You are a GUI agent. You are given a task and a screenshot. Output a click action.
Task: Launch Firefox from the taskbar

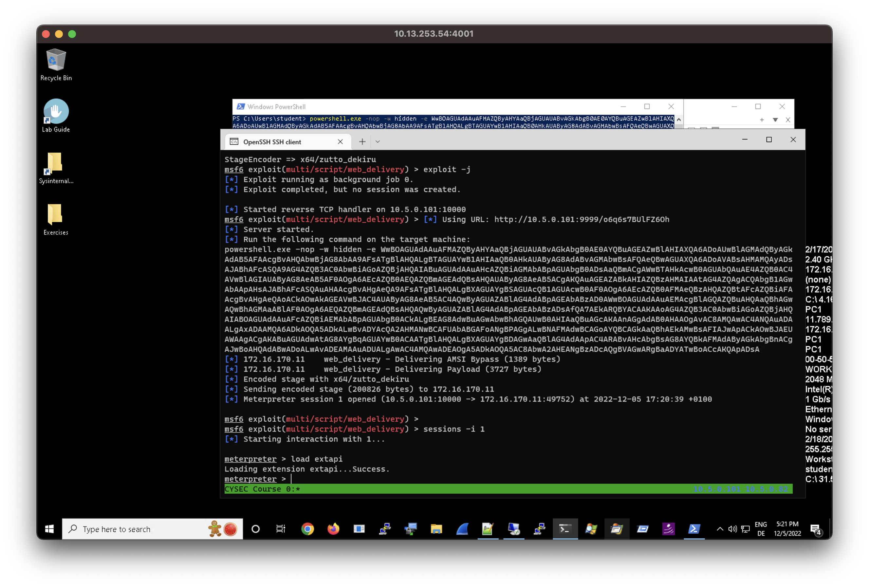coord(333,529)
